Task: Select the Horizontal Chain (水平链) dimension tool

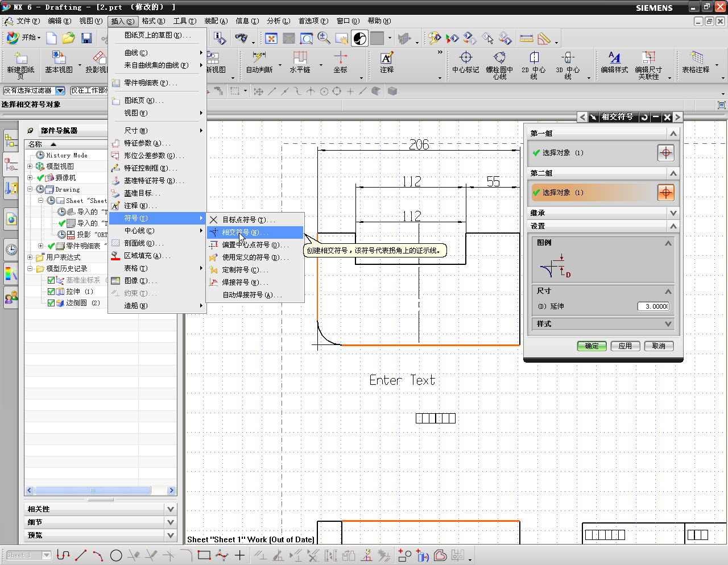Action: (300, 63)
